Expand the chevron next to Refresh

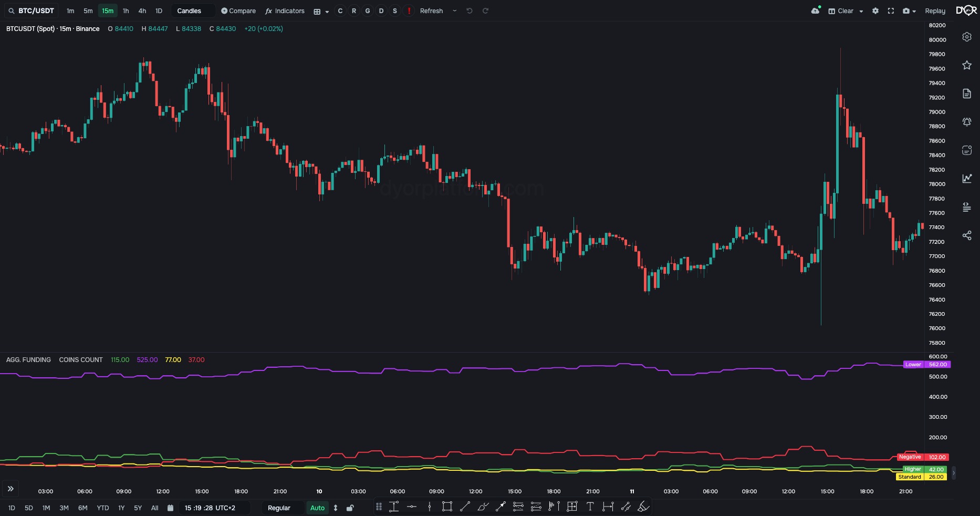[454, 11]
